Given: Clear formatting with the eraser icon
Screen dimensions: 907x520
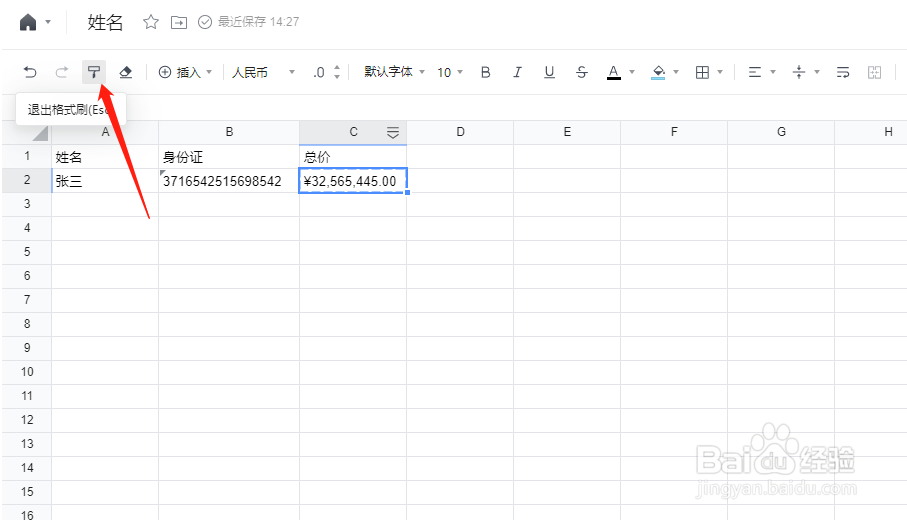Looking at the screenshot, I should [126, 72].
